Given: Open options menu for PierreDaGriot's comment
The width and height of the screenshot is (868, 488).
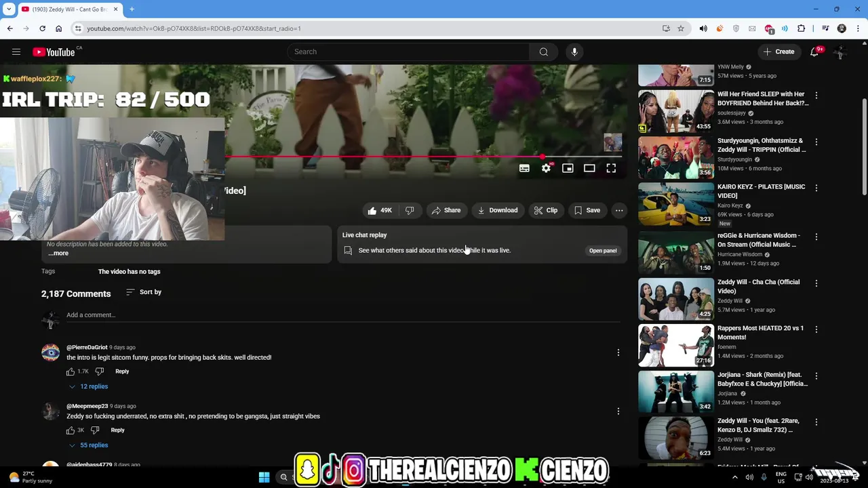Looking at the screenshot, I should [618, 352].
